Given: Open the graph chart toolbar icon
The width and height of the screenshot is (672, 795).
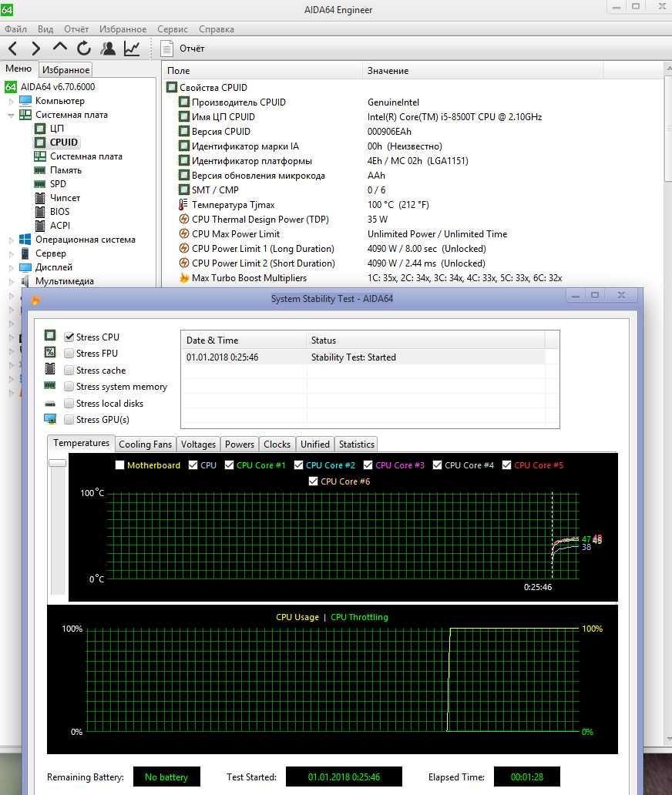Looking at the screenshot, I should (132, 49).
